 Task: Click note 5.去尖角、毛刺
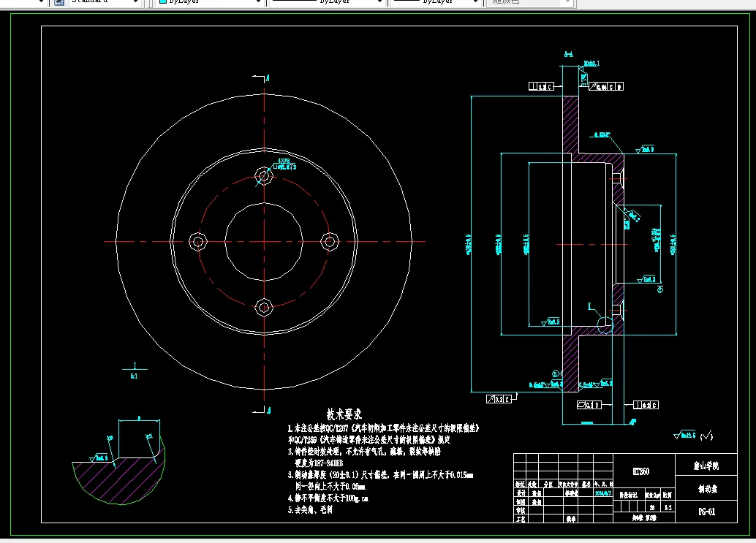click(x=310, y=510)
